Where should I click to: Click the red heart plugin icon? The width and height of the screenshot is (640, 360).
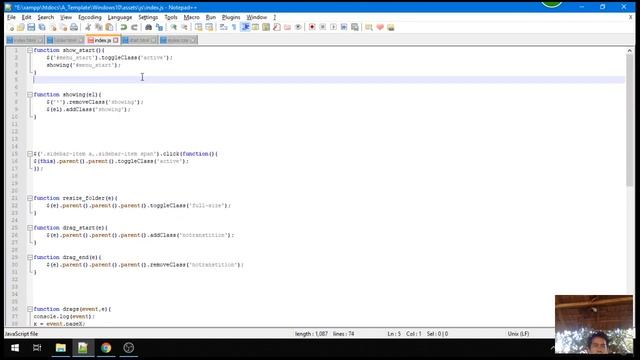pyautogui.click(x=380, y=27)
